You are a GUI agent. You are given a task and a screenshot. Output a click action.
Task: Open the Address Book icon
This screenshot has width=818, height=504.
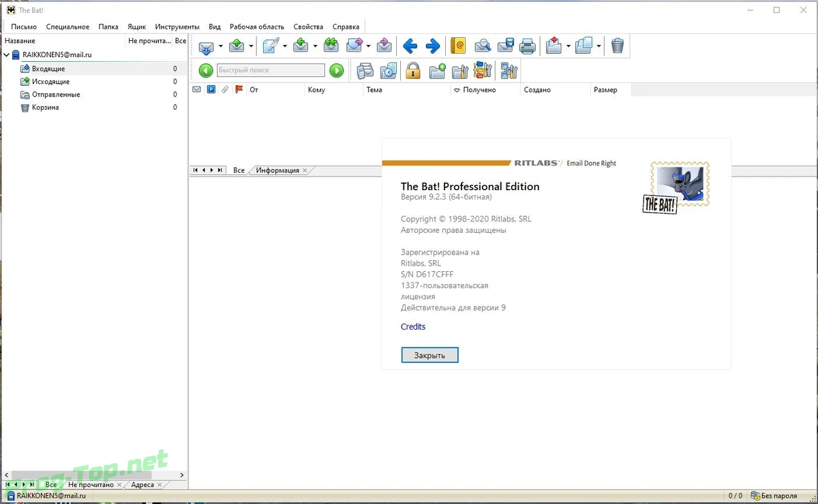[458, 46]
